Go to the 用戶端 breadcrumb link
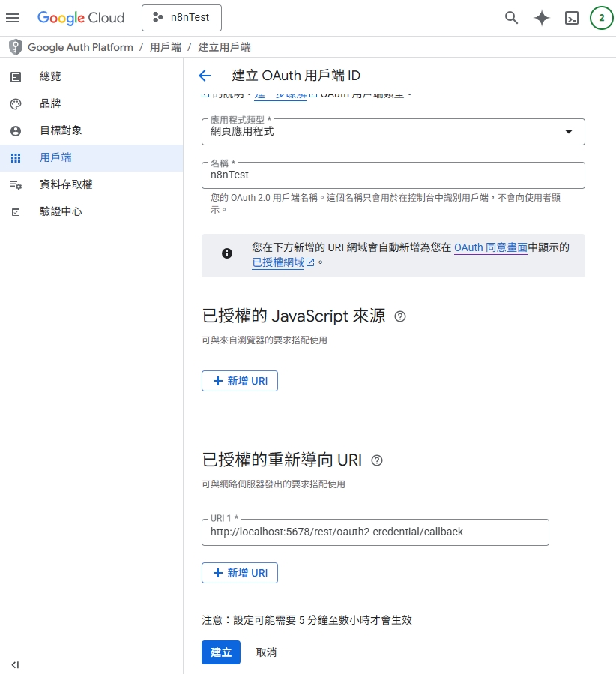616x674 pixels. (x=166, y=47)
